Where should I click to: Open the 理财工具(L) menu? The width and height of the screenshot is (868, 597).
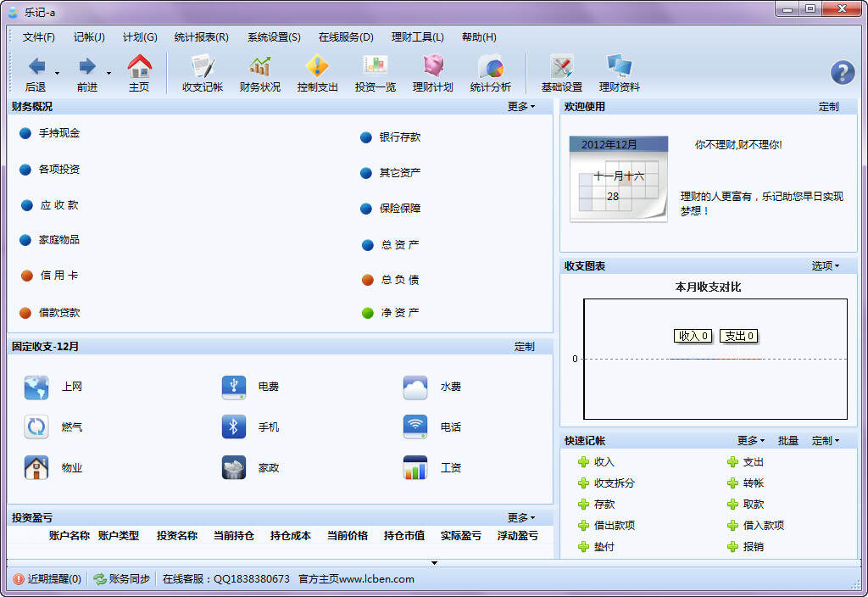tap(417, 37)
